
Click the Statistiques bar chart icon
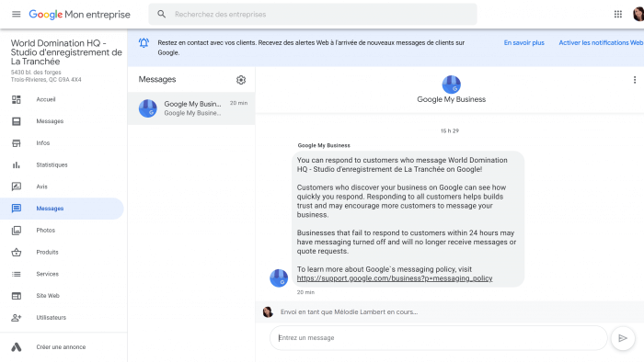(17, 164)
